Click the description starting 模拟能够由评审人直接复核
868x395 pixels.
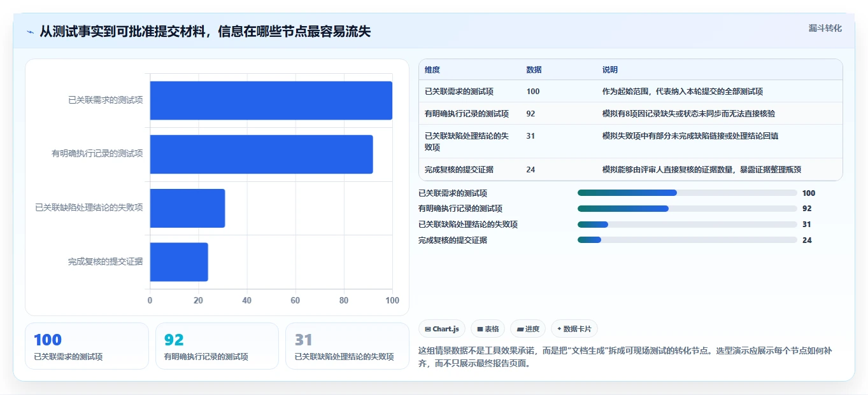coord(702,170)
